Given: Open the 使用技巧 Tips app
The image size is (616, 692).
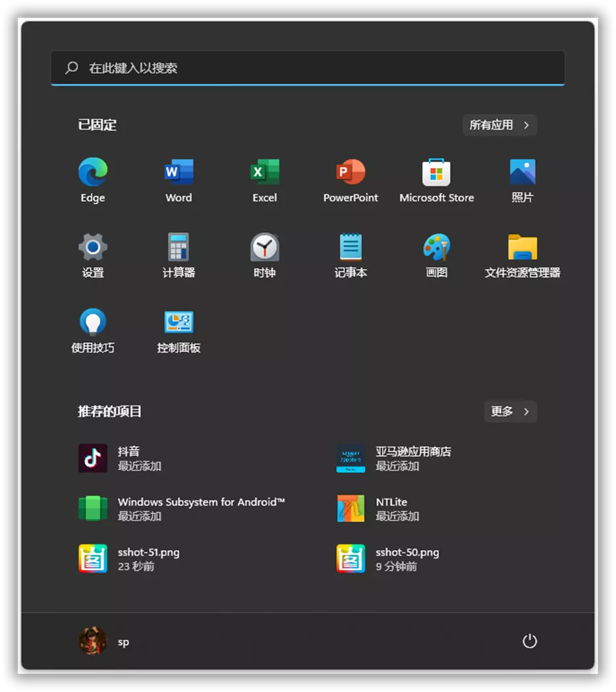Looking at the screenshot, I should click(x=93, y=322).
